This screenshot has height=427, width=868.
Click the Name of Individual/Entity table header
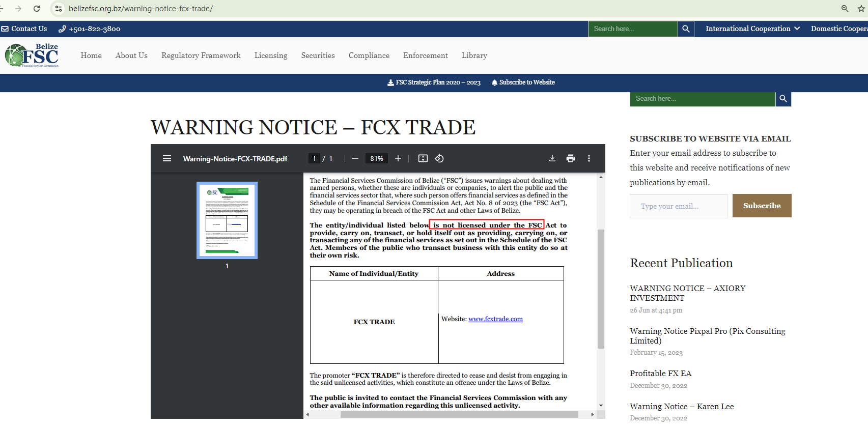click(x=374, y=273)
